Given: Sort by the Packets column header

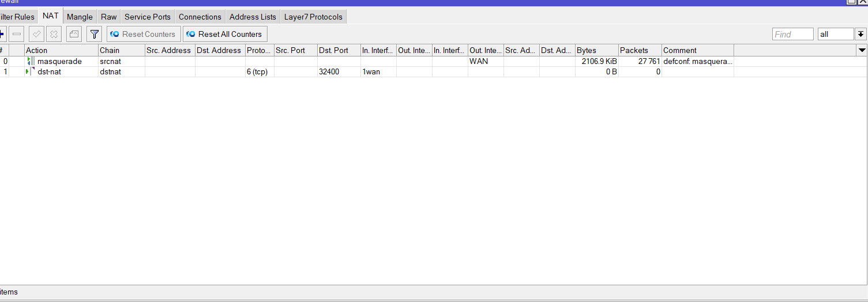Looking at the screenshot, I should pos(640,50).
